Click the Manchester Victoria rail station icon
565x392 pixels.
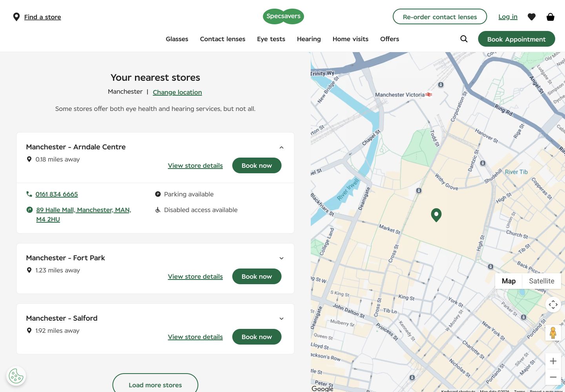point(429,94)
